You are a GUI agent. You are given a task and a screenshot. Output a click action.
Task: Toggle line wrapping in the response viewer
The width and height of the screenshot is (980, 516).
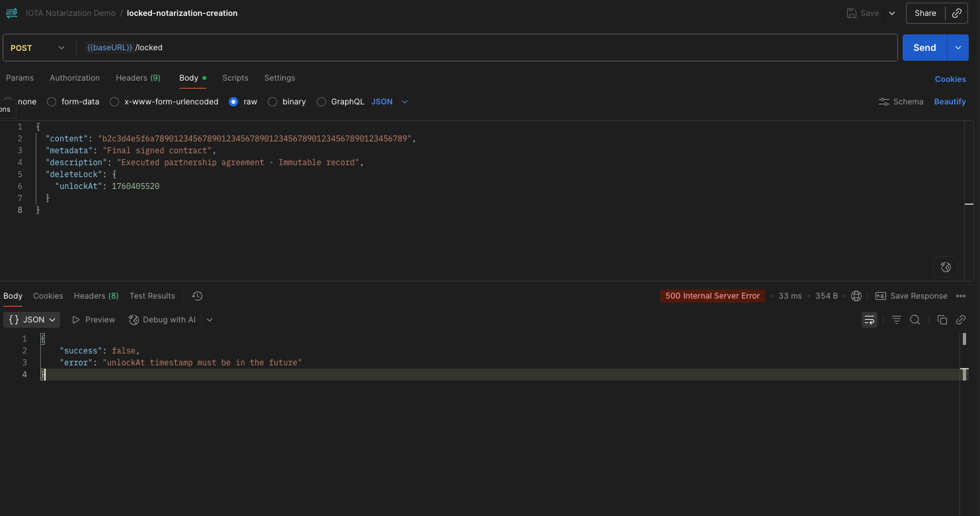[869, 319]
